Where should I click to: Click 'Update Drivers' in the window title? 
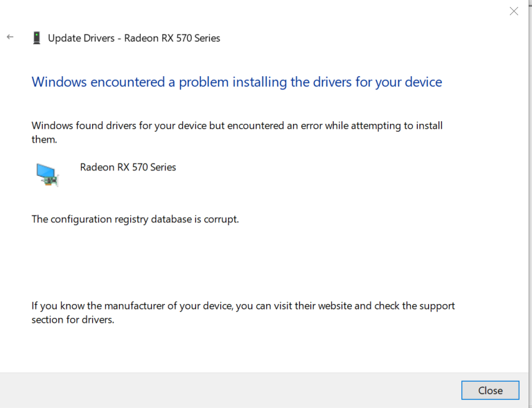click(x=81, y=38)
